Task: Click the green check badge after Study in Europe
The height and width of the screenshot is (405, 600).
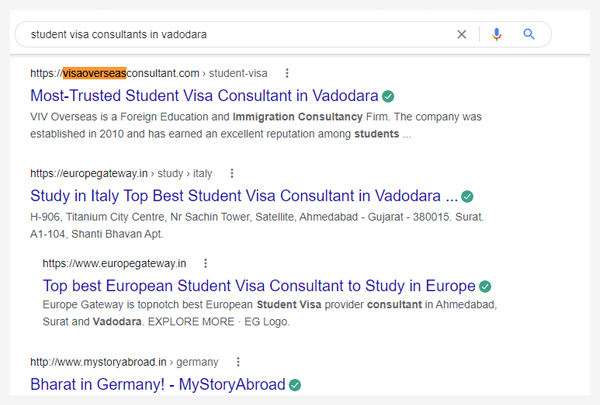Action: (x=485, y=287)
